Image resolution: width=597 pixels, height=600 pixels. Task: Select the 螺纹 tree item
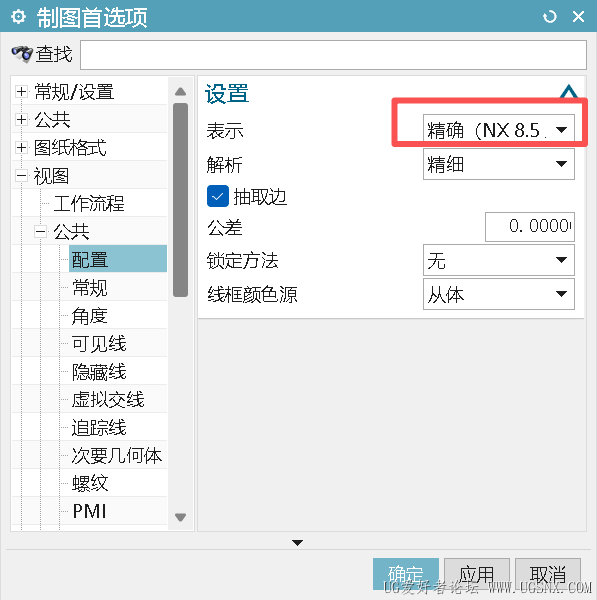pyautogui.click(x=90, y=483)
